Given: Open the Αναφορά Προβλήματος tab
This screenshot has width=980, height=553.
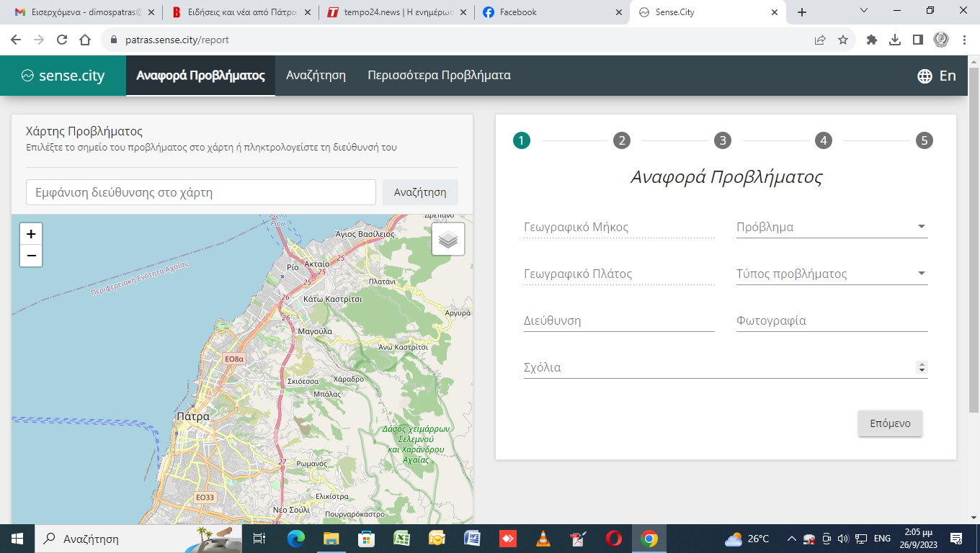Looking at the screenshot, I should point(200,76).
